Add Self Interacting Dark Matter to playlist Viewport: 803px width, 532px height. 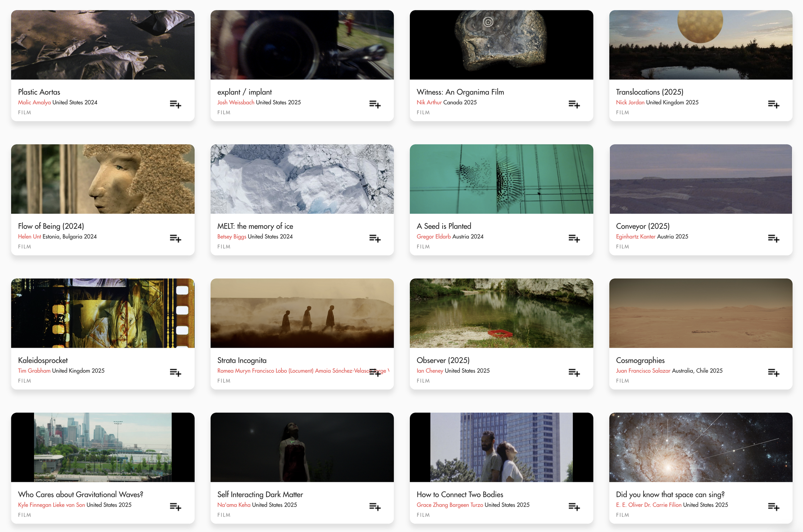375,507
